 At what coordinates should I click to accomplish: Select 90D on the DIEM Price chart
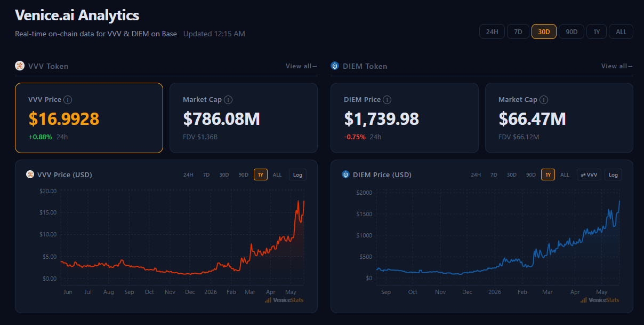[531, 175]
